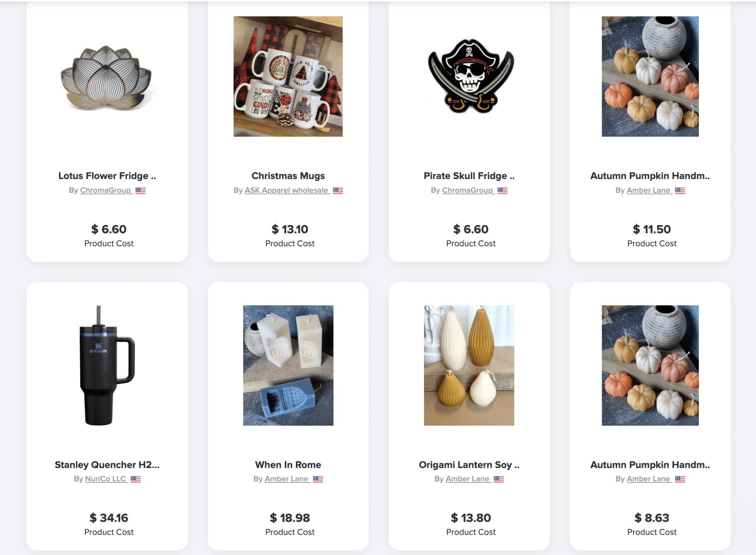Viewport: 756px width, 555px height.
Task: Select the Stanley Quencher H2... product title
Action: (107, 465)
